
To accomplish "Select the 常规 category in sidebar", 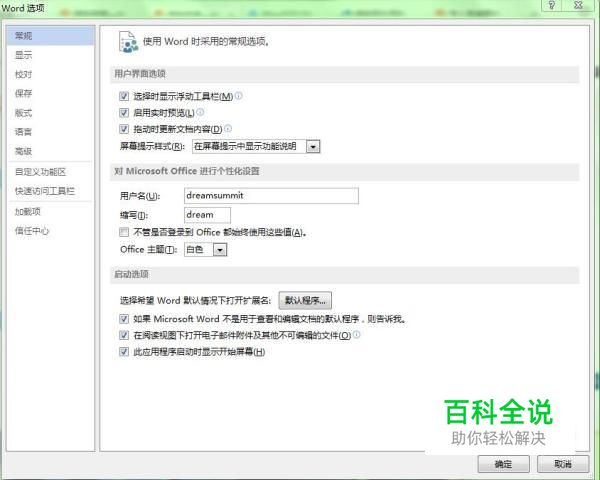I will point(51,36).
